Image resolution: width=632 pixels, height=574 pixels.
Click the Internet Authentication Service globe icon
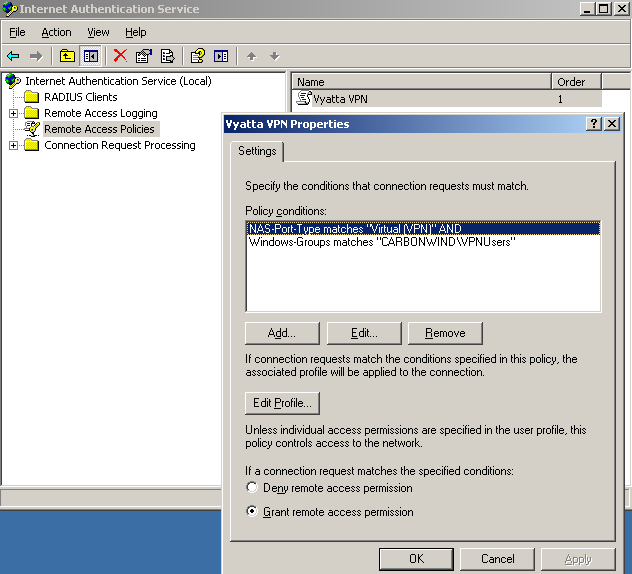[13, 81]
